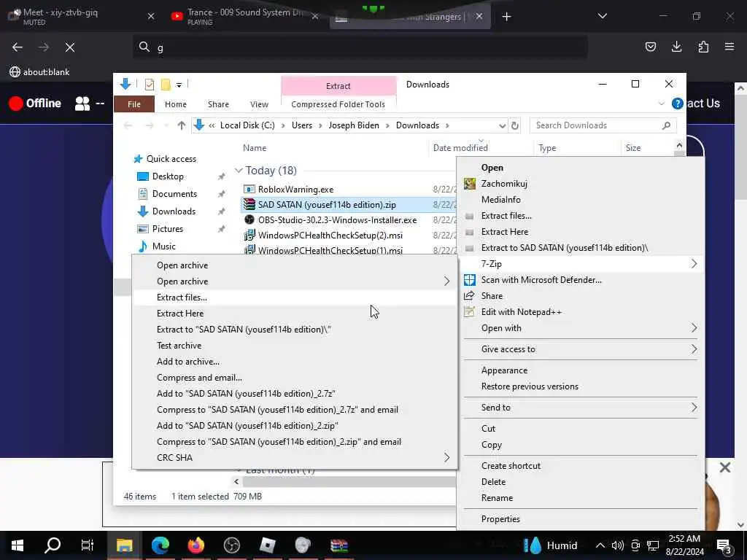Viewport: 747px width, 560px height.
Task: Click the quick-access properties checkmark icon
Action: pyautogui.click(x=149, y=85)
